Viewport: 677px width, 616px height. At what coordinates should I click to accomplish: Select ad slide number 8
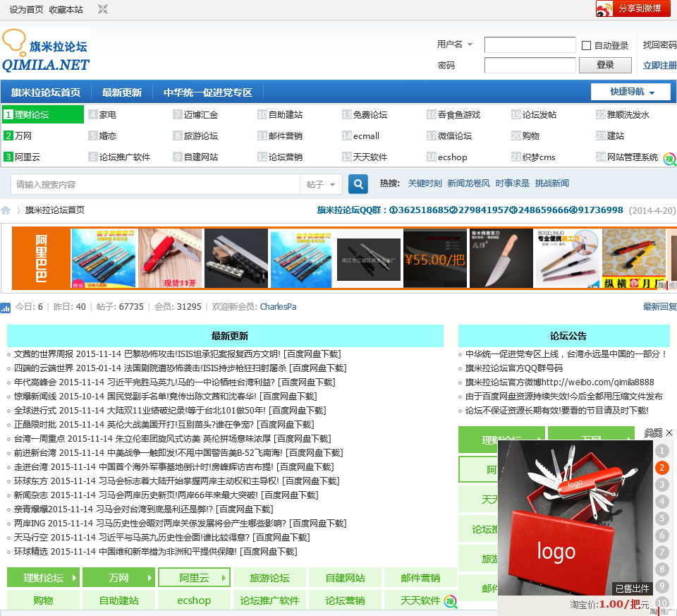662,569
